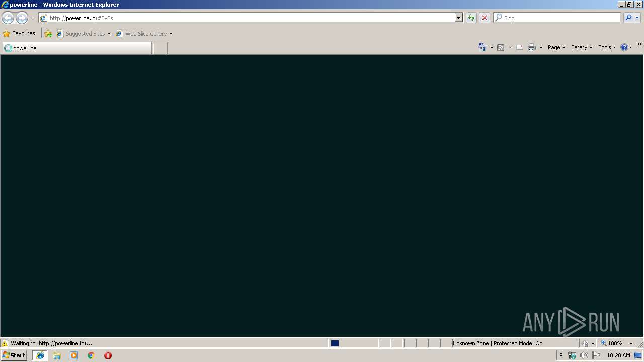
Task: Click Unknown Zone Protected Mode status
Action: point(498,343)
